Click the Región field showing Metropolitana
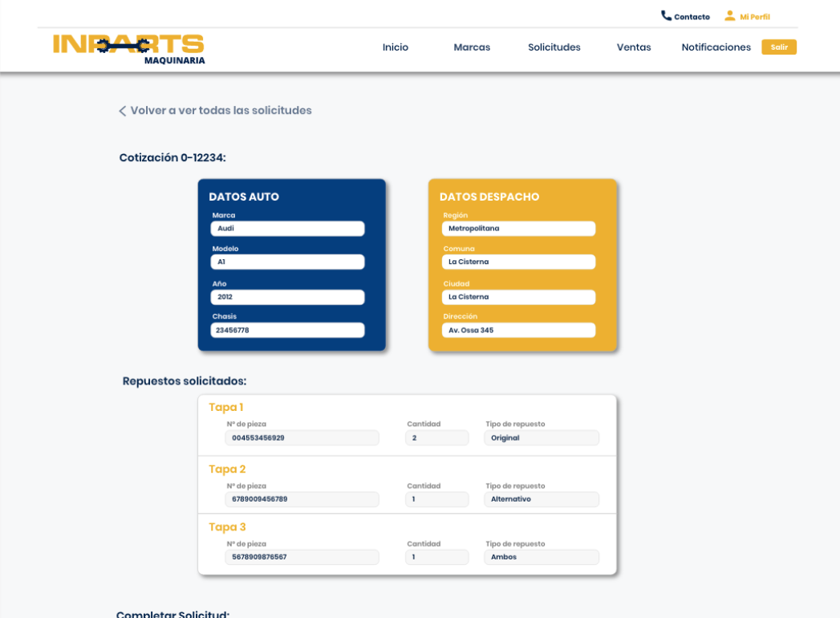 tap(518, 229)
